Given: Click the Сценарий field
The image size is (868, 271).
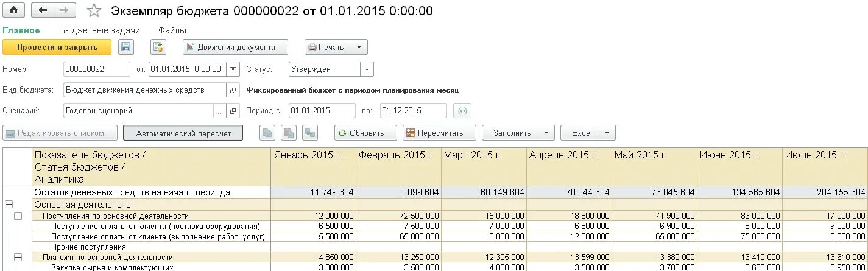Looking at the screenshot, I should point(138,111).
